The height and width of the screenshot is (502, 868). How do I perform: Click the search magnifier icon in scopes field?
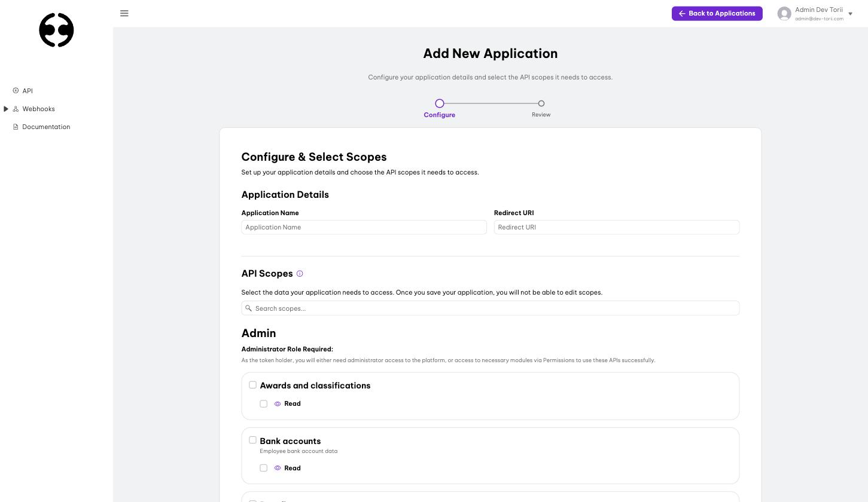(x=248, y=308)
